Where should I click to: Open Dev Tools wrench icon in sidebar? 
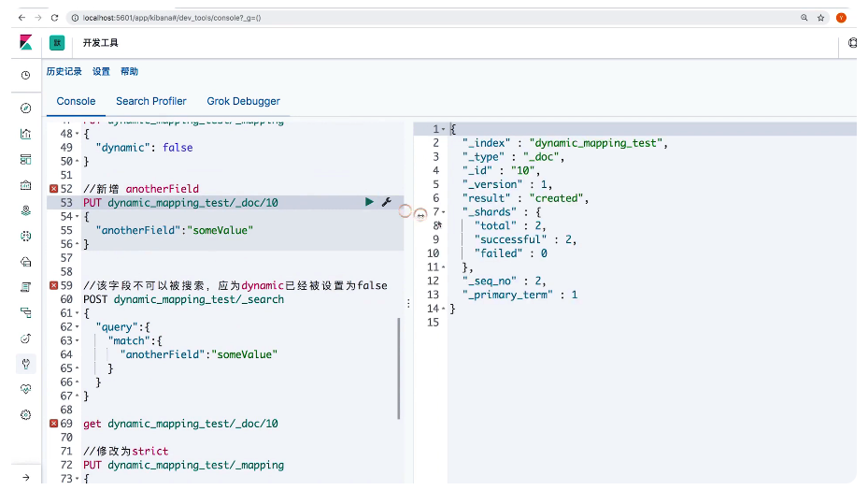click(x=26, y=364)
